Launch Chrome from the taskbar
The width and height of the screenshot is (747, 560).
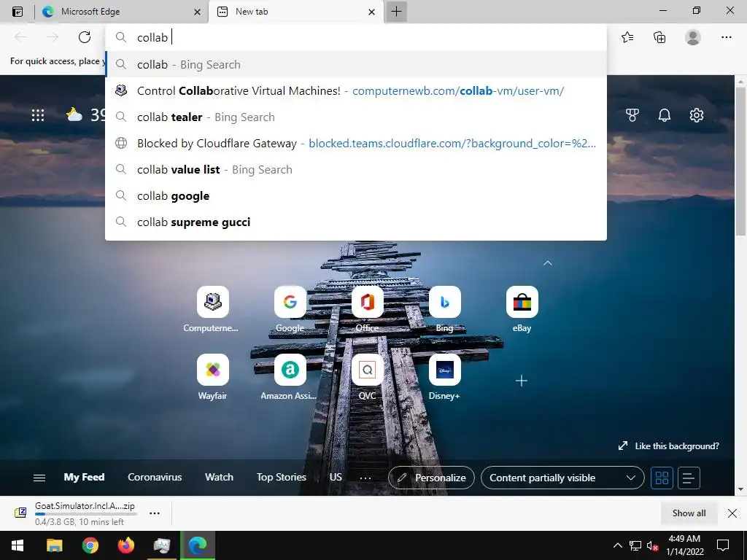pyautogui.click(x=90, y=545)
